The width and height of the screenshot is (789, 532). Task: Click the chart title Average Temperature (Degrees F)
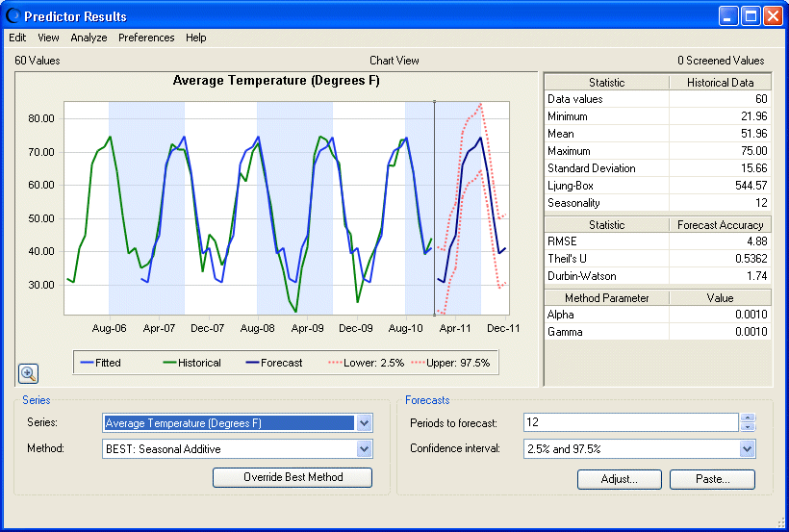point(276,81)
